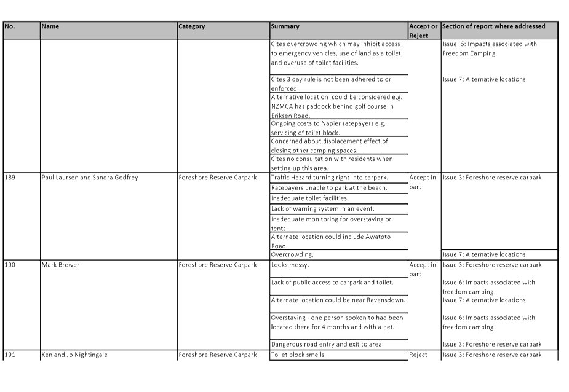Select 'Lack of public access to carpark and toilet'

pos(339,286)
